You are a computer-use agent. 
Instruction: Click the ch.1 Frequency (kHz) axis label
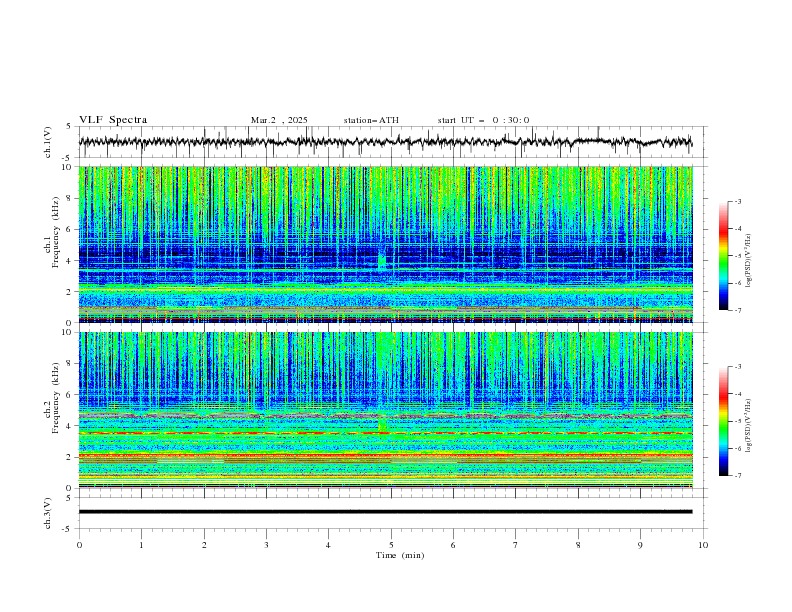[52, 244]
